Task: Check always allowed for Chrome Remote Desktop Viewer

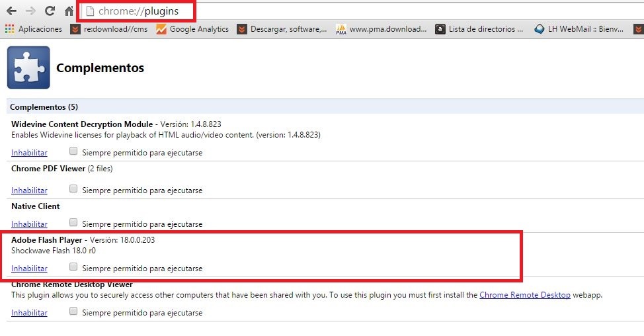Action: [73, 311]
